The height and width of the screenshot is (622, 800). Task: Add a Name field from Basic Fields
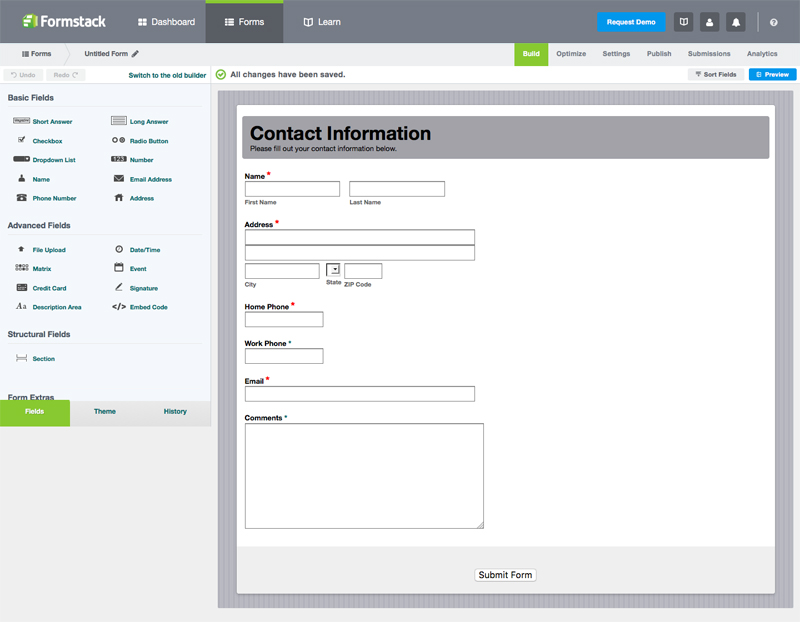tap(34, 179)
